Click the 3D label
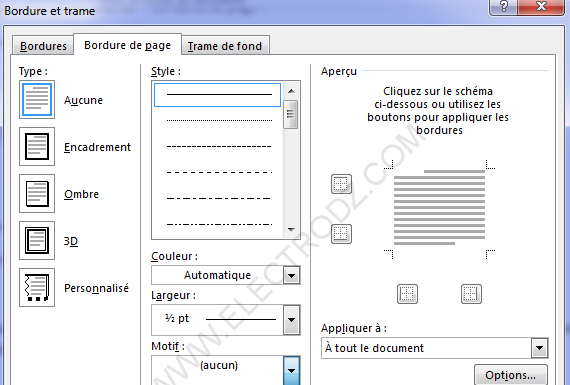This screenshot has width=570, height=385. pyautogui.click(x=71, y=241)
